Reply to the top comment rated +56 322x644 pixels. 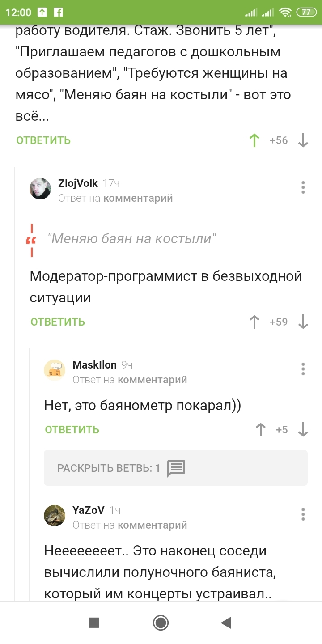pyautogui.click(x=43, y=140)
